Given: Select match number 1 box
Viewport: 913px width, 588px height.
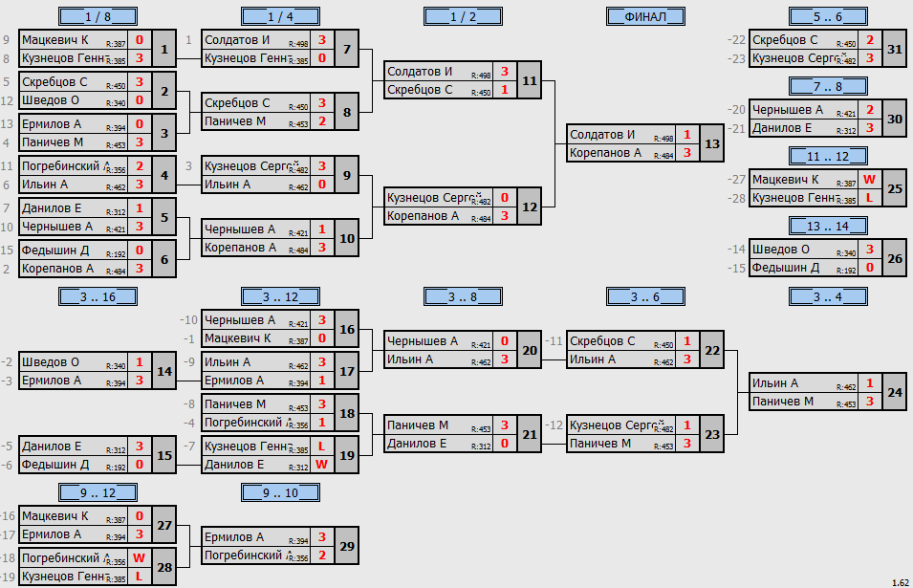Looking at the screenshot, I should coord(164,49).
